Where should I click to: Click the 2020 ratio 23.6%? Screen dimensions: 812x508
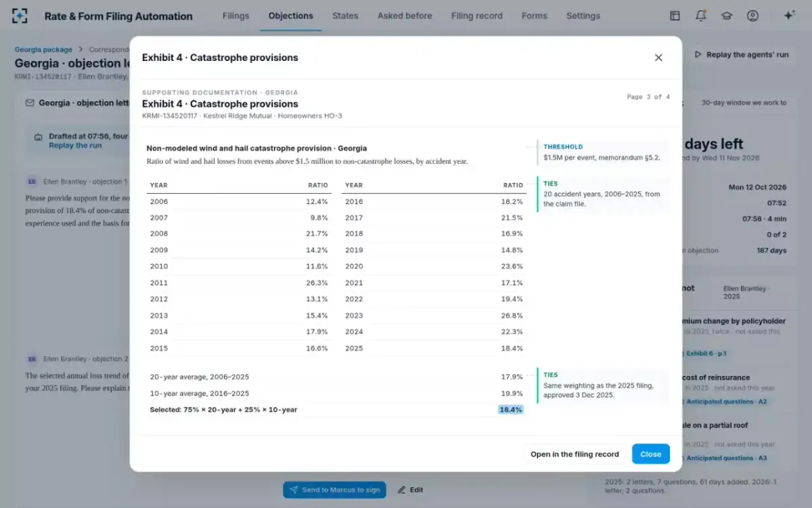coord(512,267)
